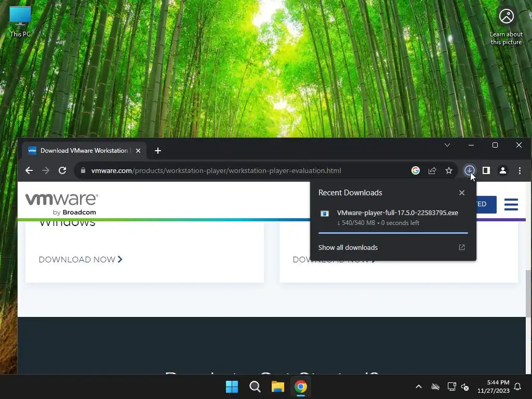Click the muted volume tray icon
Screen dimensions: 532x399
pos(465,387)
